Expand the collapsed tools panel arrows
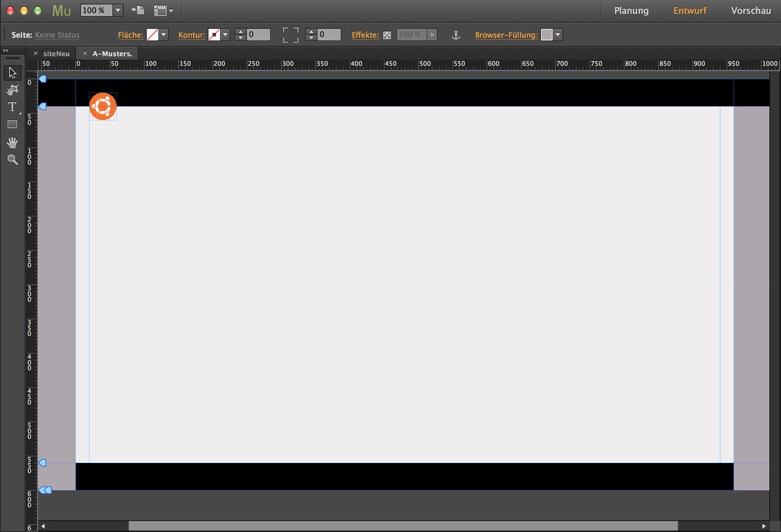Screen dimensions: 781x532 [x=6, y=50]
